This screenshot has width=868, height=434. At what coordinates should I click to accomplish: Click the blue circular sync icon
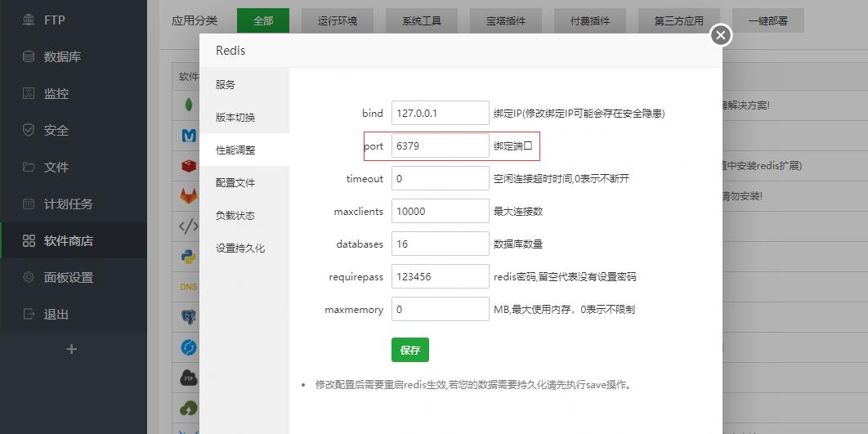189,347
